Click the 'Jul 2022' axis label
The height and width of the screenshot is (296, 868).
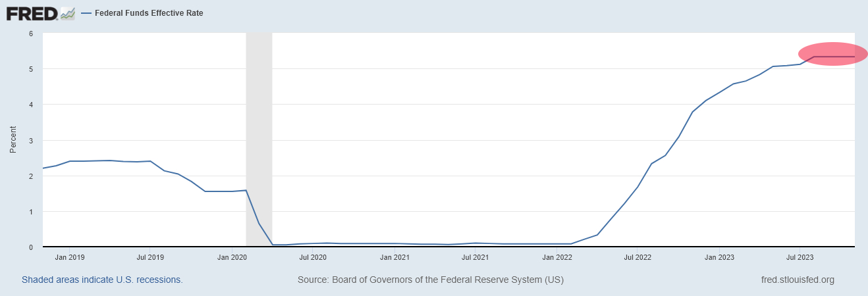point(637,257)
